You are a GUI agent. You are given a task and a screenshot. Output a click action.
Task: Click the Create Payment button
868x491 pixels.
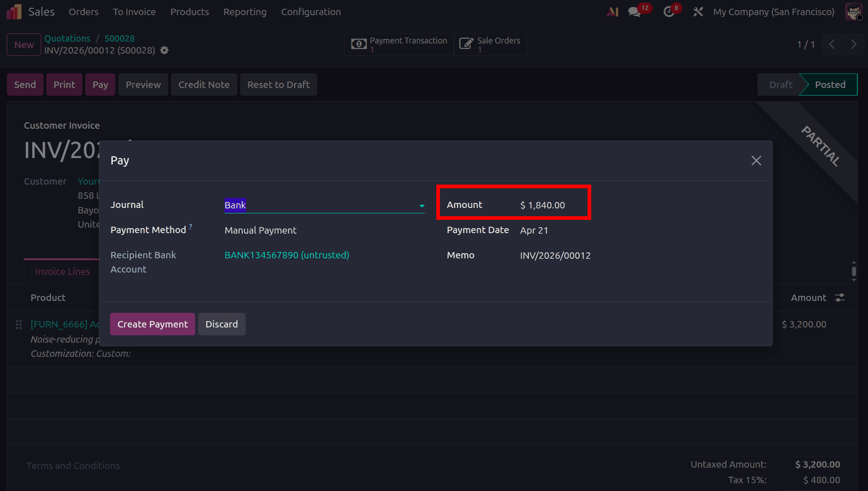tap(152, 324)
